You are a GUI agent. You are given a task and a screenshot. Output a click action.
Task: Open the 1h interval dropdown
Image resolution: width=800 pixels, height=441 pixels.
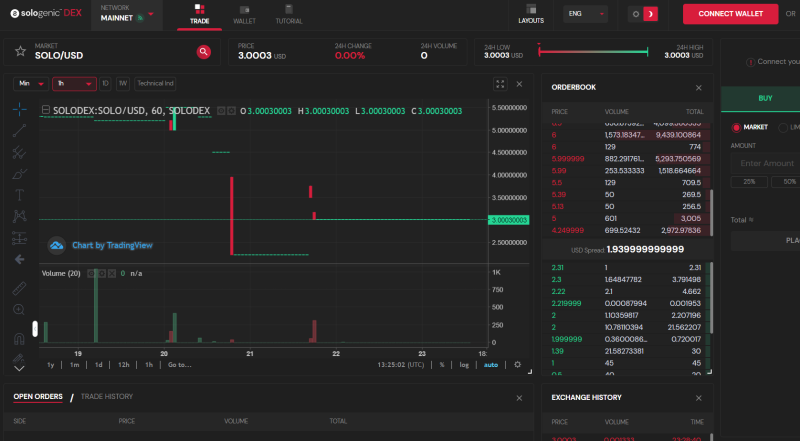tap(74, 84)
